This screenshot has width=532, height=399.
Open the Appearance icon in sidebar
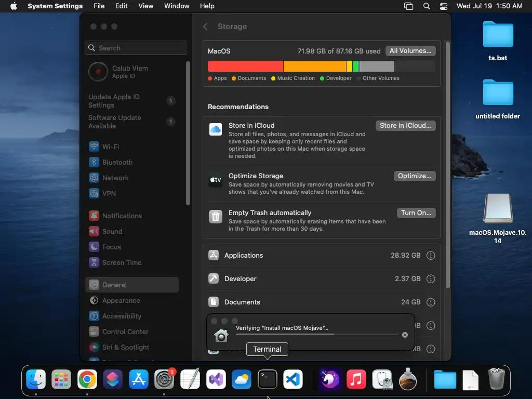pos(94,301)
